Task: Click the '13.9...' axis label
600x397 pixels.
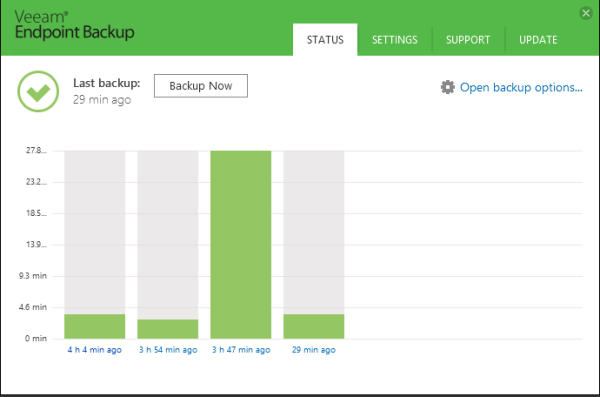Action: pos(36,244)
